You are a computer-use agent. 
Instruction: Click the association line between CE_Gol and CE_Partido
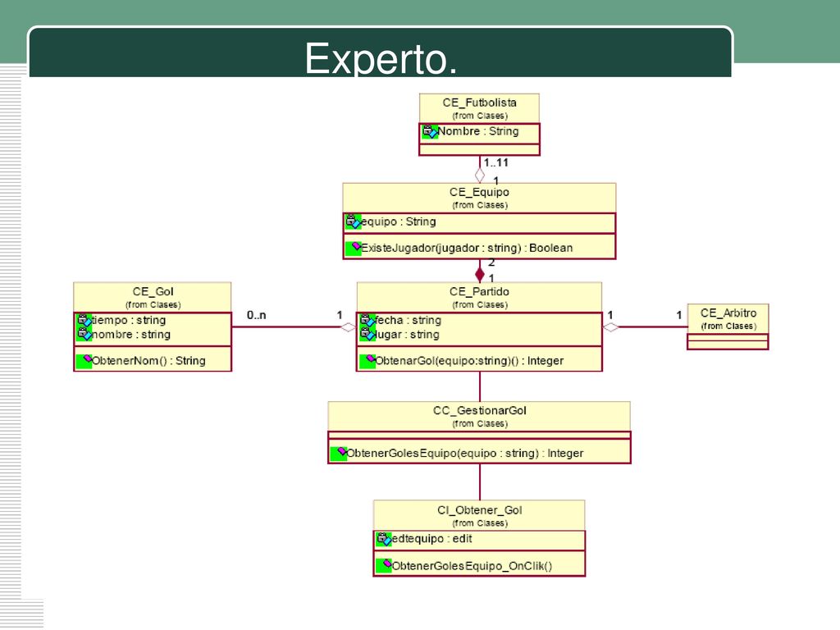point(286,326)
